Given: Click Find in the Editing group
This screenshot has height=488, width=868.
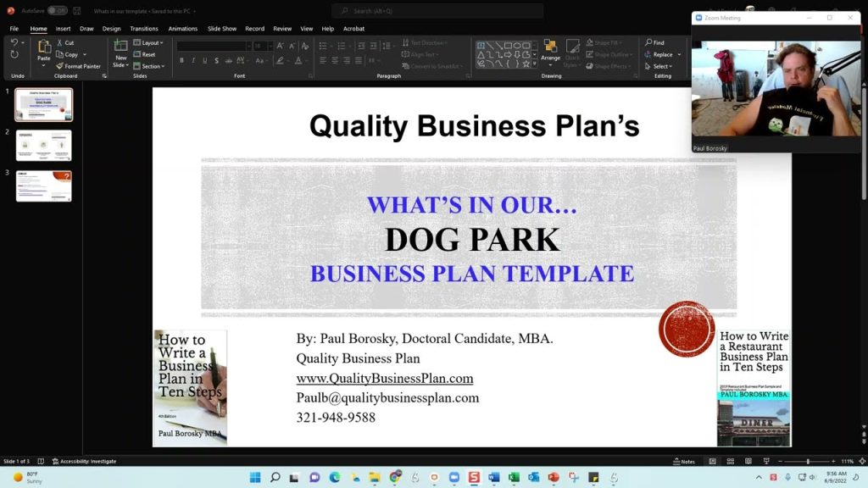Looking at the screenshot, I should 655,42.
